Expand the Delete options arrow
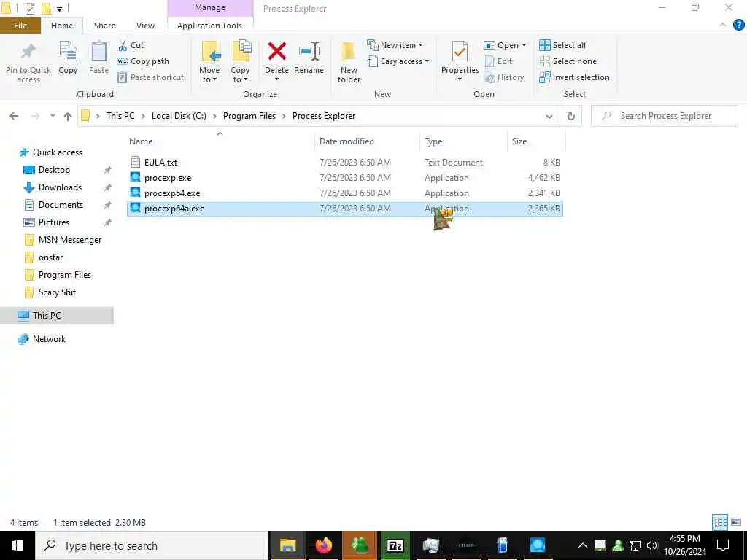This screenshot has width=747, height=560. coord(276,79)
